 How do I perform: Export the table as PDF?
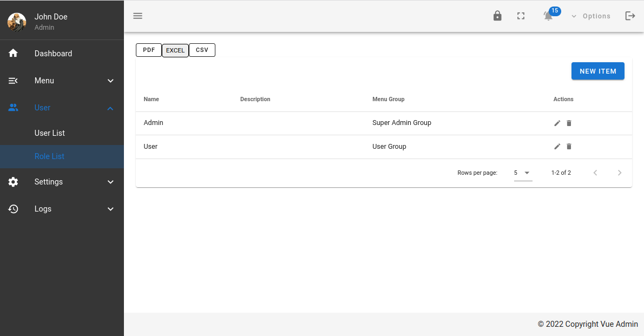click(149, 50)
